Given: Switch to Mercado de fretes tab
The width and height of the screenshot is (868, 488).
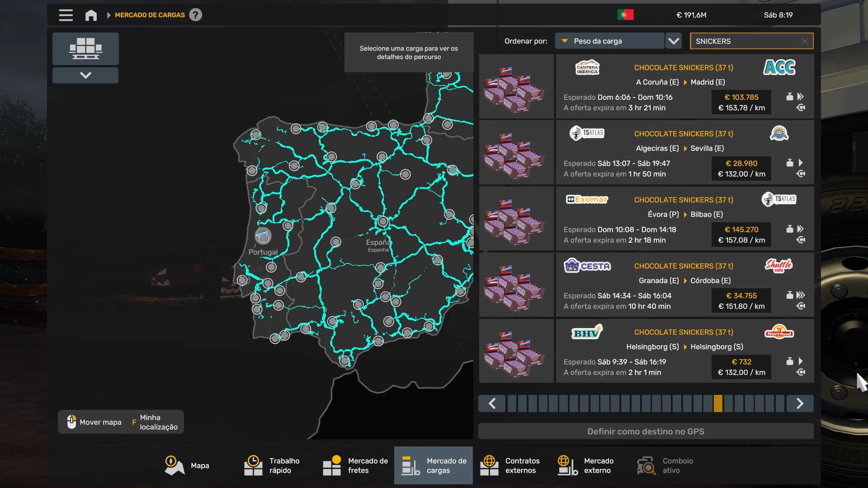Looking at the screenshot, I should (356, 465).
